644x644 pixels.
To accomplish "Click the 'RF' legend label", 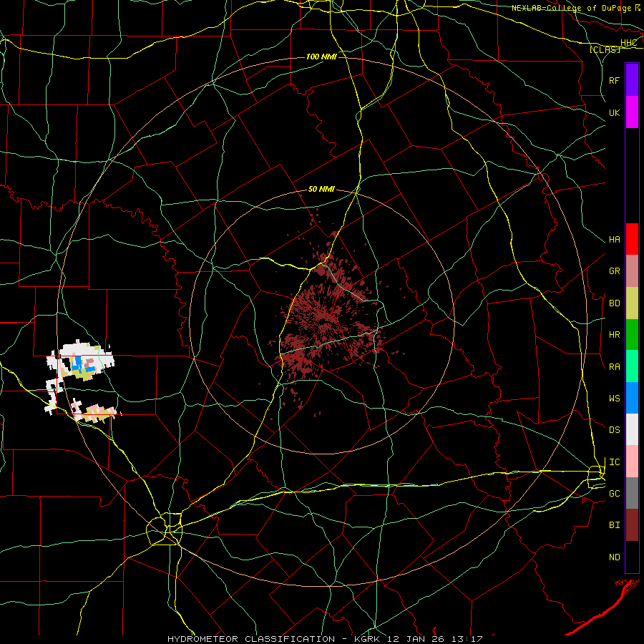I will click(614, 80).
